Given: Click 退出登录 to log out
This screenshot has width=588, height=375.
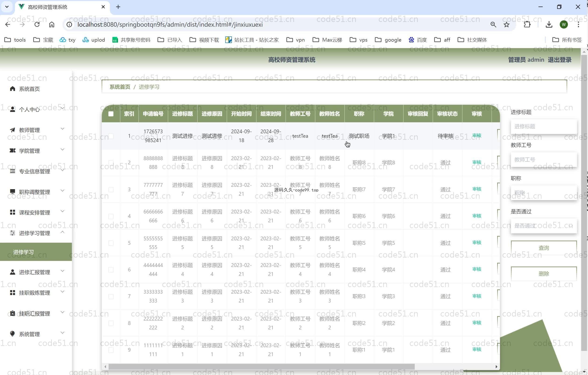Looking at the screenshot, I should pyautogui.click(x=560, y=60).
